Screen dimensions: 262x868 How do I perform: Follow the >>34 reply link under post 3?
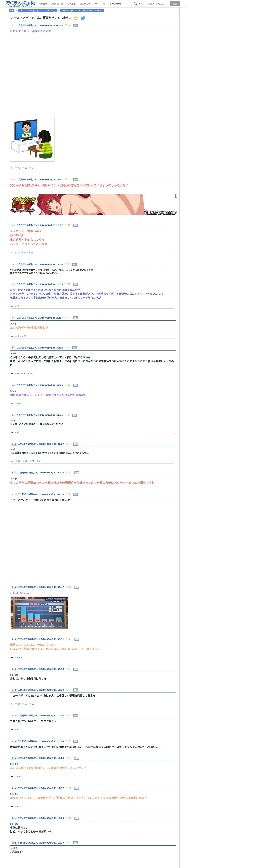point(23,253)
